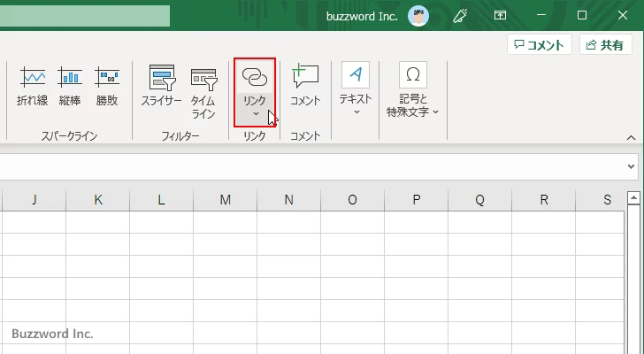Screen dimensions: 644x354
Task: Open Symbols and special characters (記号と特殊文字)
Action: pyautogui.click(x=413, y=89)
